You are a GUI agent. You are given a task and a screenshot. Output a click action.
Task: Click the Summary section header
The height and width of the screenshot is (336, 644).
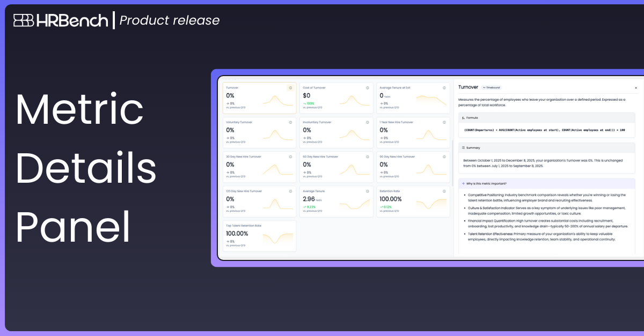(x=547, y=147)
